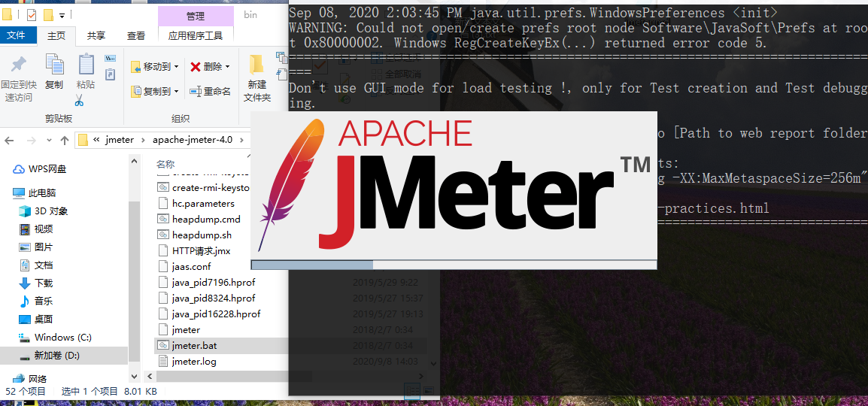Open 桌面 folder in the sidebar
The height and width of the screenshot is (406, 868).
pos(36,319)
